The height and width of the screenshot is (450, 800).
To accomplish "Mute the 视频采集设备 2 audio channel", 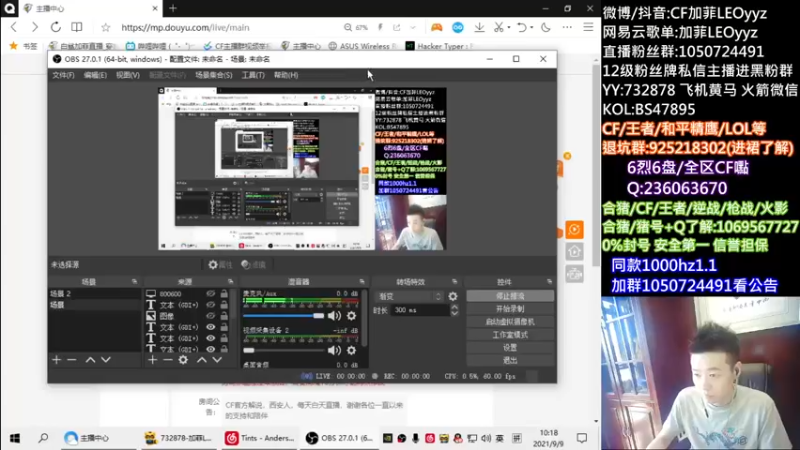I will [x=335, y=350].
